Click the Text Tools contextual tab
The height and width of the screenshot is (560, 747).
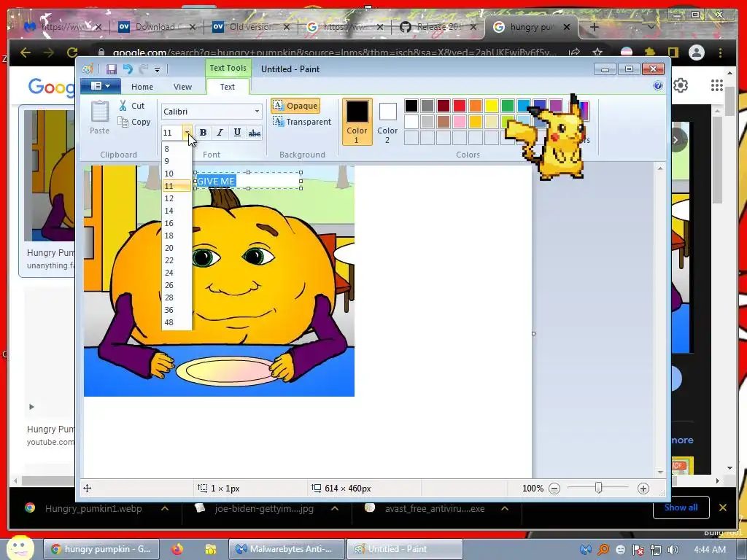(x=228, y=68)
